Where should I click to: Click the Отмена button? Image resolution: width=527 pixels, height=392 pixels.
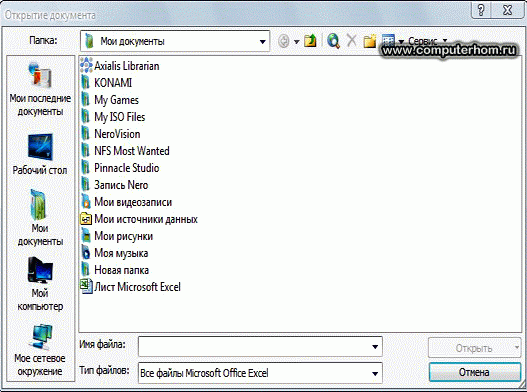tap(475, 372)
